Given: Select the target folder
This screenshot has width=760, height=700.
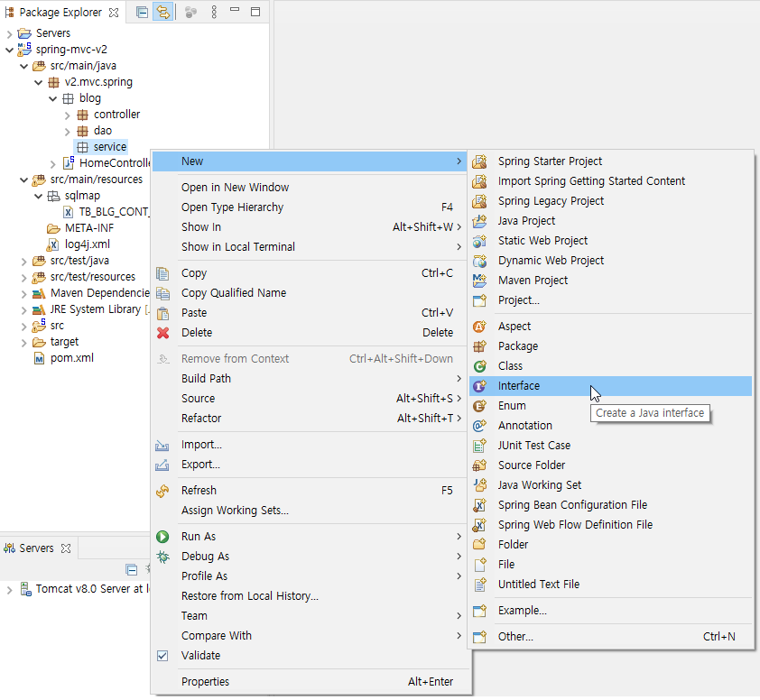Looking at the screenshot, I should pos(64,342).
